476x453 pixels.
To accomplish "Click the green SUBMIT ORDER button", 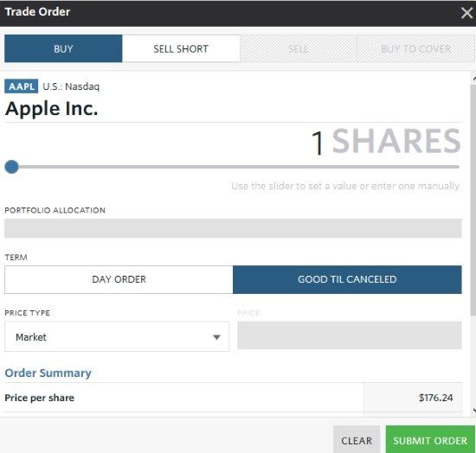I will coord(430,440).
